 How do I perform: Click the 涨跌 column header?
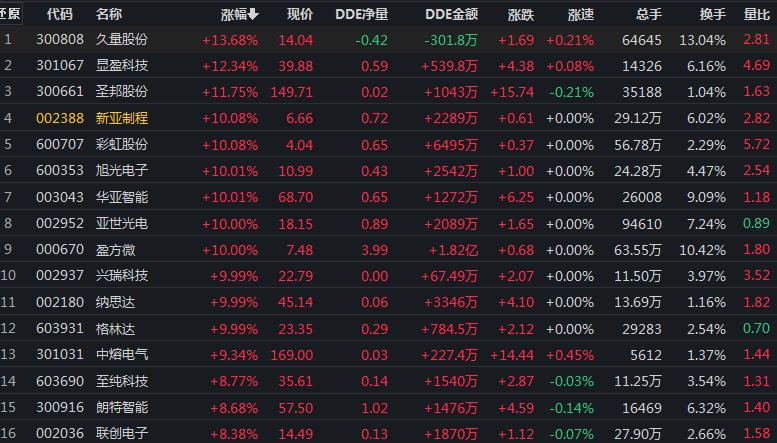point(520,15)
